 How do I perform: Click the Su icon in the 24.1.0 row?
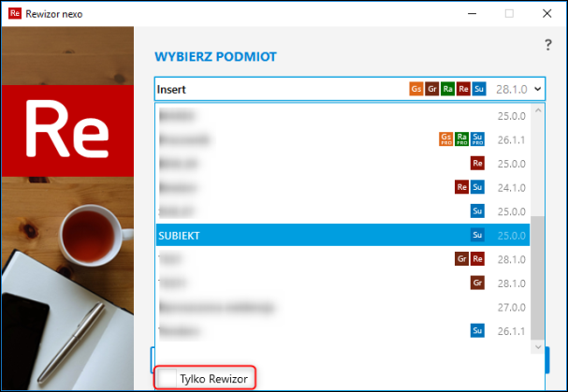tap(477, 187)
